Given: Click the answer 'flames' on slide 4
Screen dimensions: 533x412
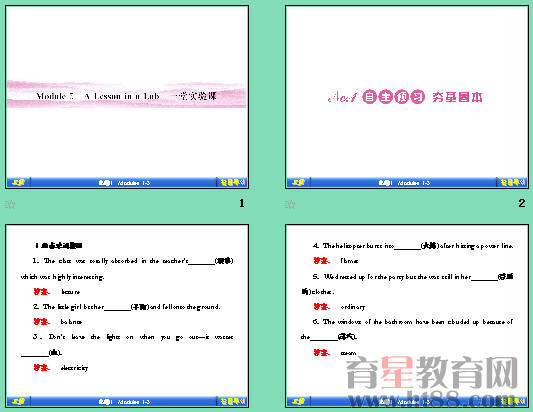Looking at the screenshot, I should click(349, 261).
